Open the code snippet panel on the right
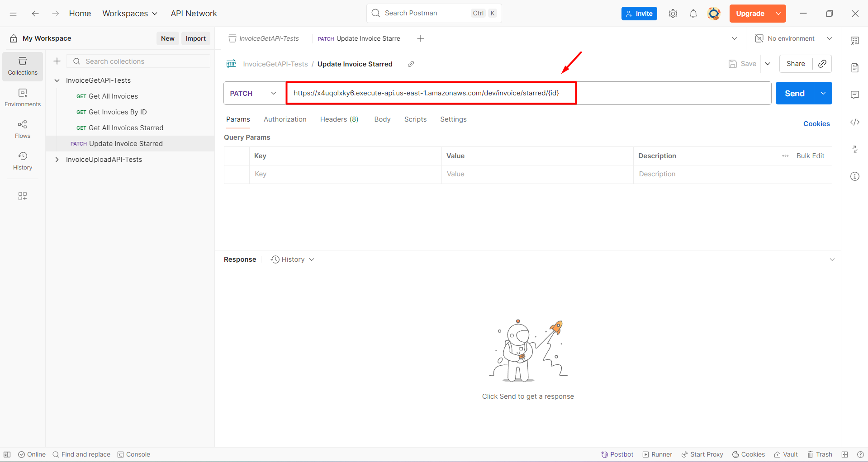 click(x=854, y=122)
